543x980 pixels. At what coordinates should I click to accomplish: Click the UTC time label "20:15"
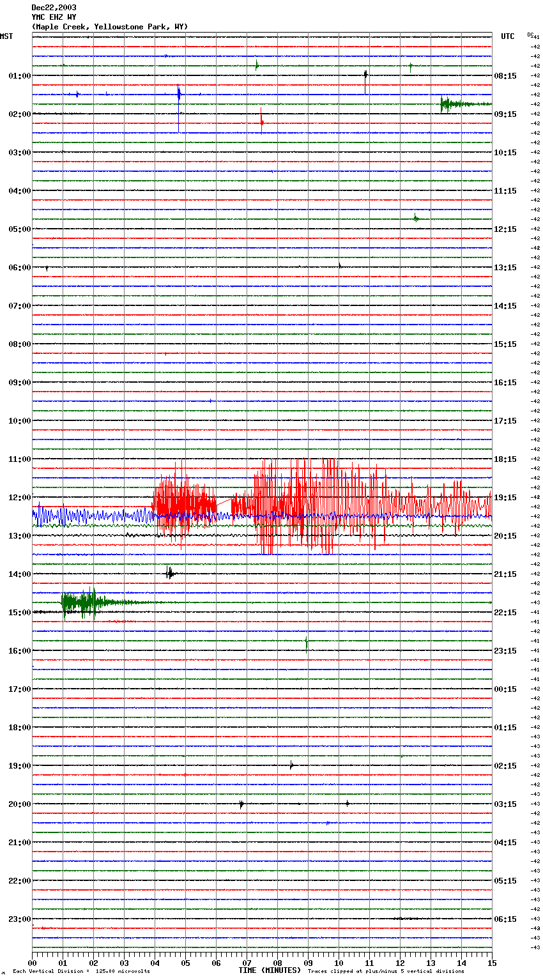(505, 536)
